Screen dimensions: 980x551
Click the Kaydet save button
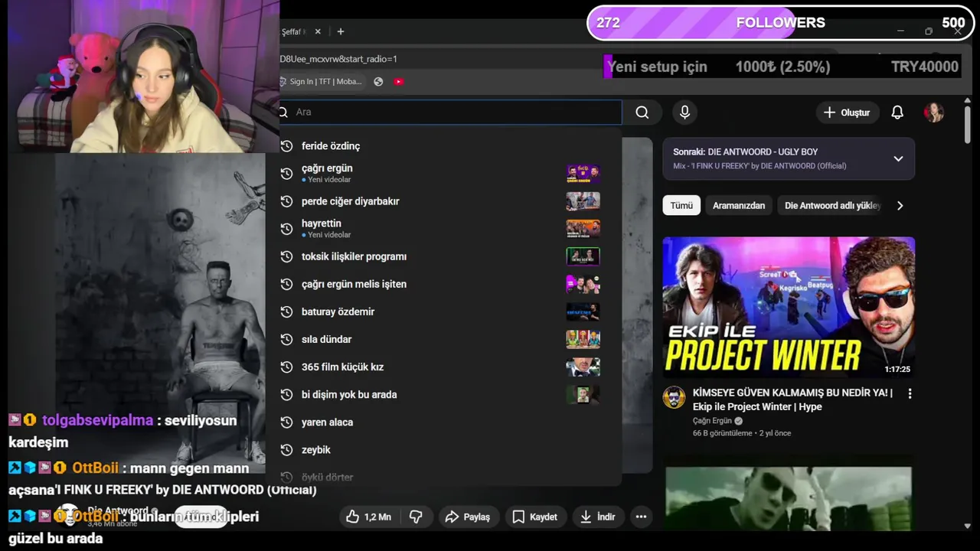(534, 517)
